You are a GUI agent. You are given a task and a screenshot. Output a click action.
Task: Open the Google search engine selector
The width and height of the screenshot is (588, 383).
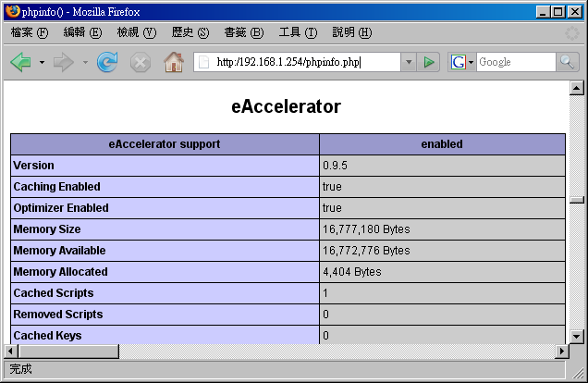[x=461, y=62]
